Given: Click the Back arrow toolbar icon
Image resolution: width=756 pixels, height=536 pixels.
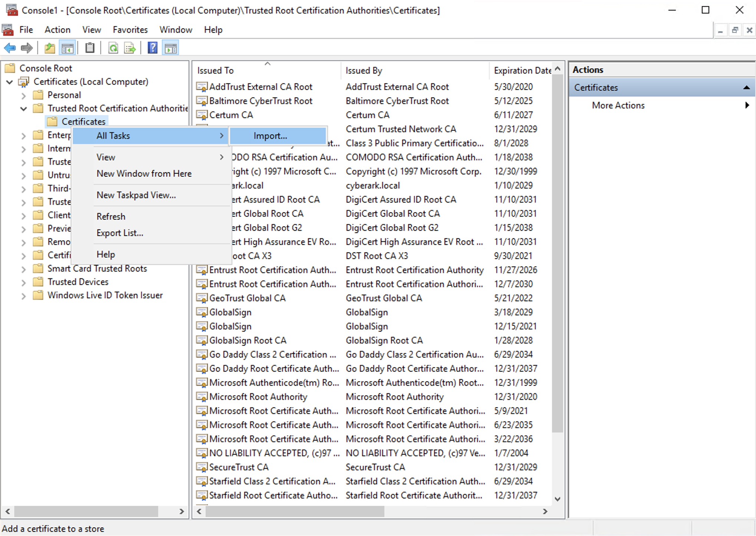Looking at the screenshot, I should 10,48.
